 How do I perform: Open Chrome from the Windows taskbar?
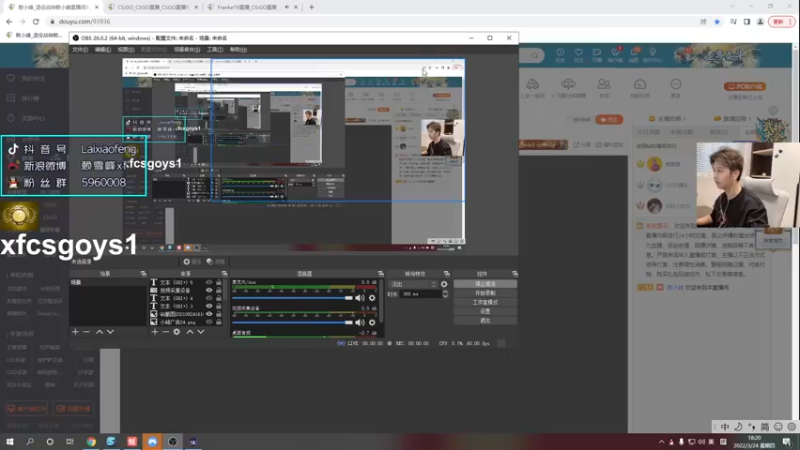point(91,441)
